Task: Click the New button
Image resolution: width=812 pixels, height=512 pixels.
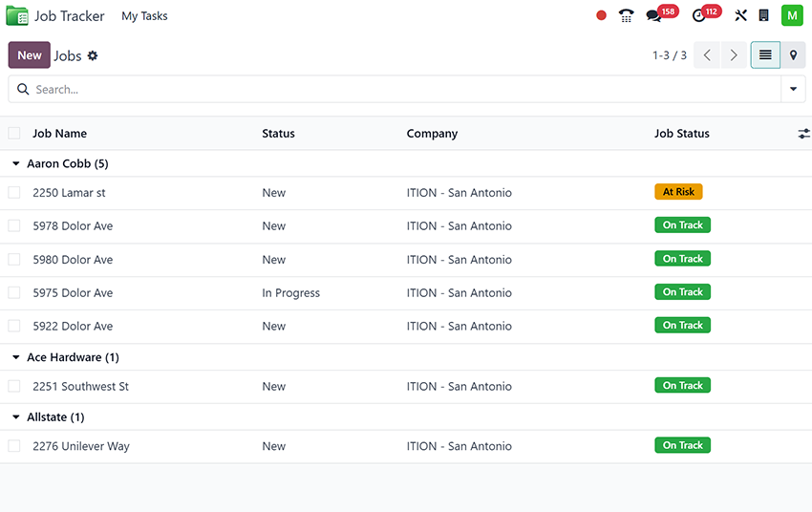Action: (x=30, y=55)
